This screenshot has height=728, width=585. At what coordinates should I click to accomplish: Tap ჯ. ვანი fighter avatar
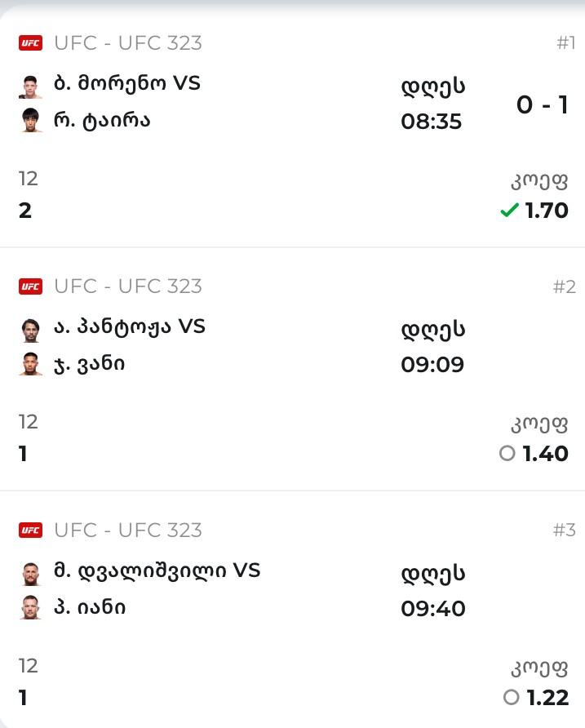tap(30, 364)
